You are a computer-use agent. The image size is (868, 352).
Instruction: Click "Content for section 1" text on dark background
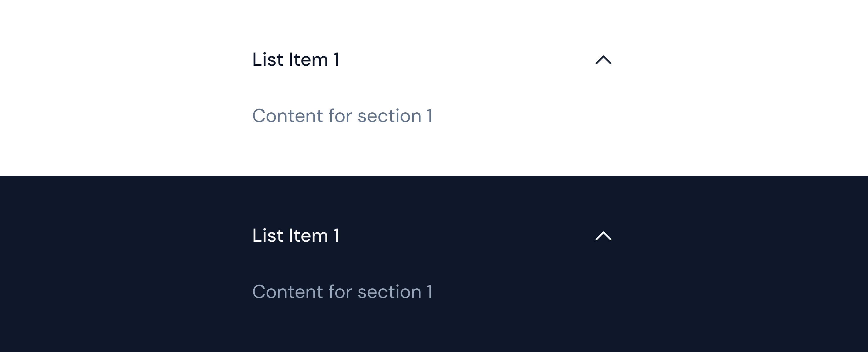click(x=342, y=292)
